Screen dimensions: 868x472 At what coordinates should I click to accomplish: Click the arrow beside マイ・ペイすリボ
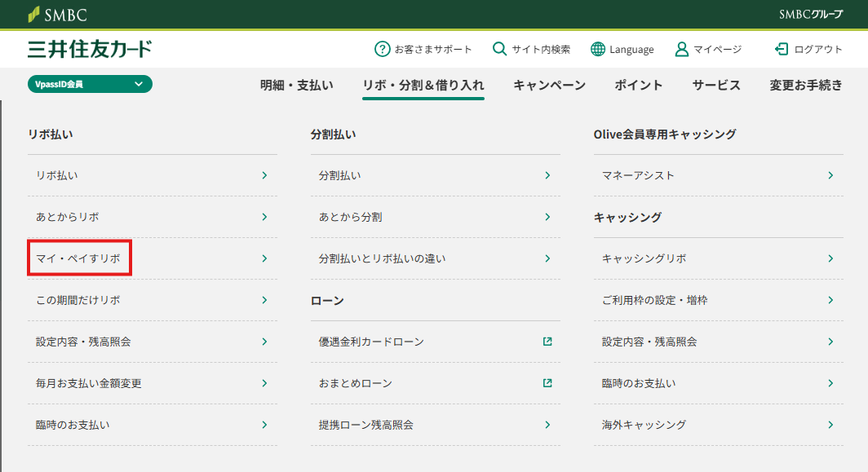[264, 258]
